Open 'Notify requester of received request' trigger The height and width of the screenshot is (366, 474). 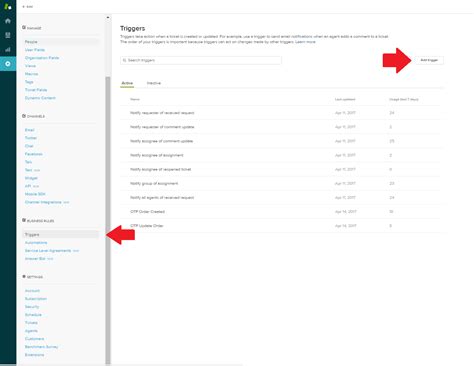coord(162,113)
